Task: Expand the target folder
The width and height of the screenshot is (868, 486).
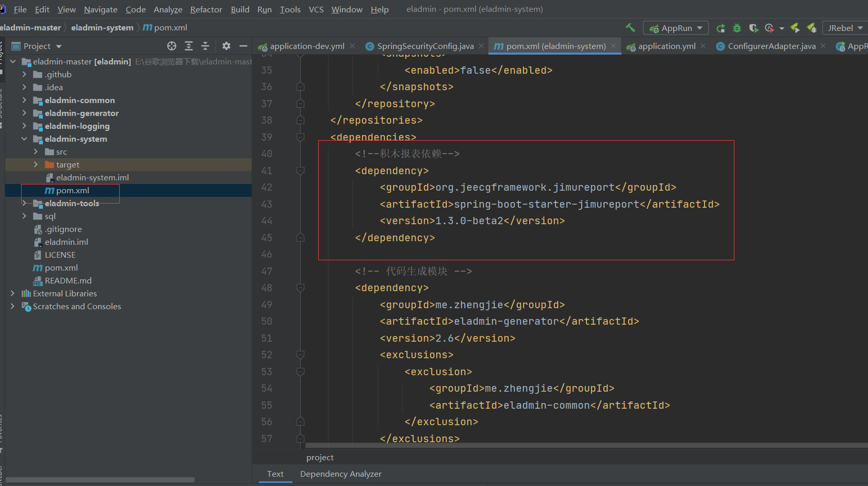Action: tap(36, 164)
